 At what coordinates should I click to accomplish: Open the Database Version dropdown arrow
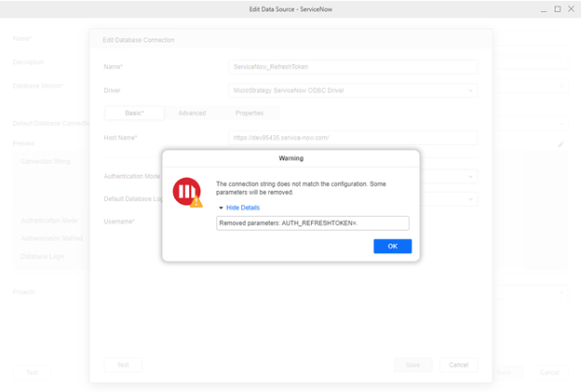561,86
